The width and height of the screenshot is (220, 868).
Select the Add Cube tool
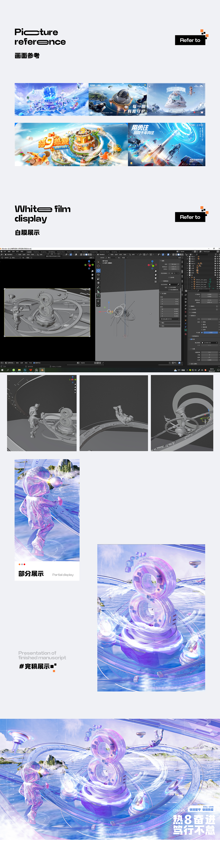(x=98, y=297)
